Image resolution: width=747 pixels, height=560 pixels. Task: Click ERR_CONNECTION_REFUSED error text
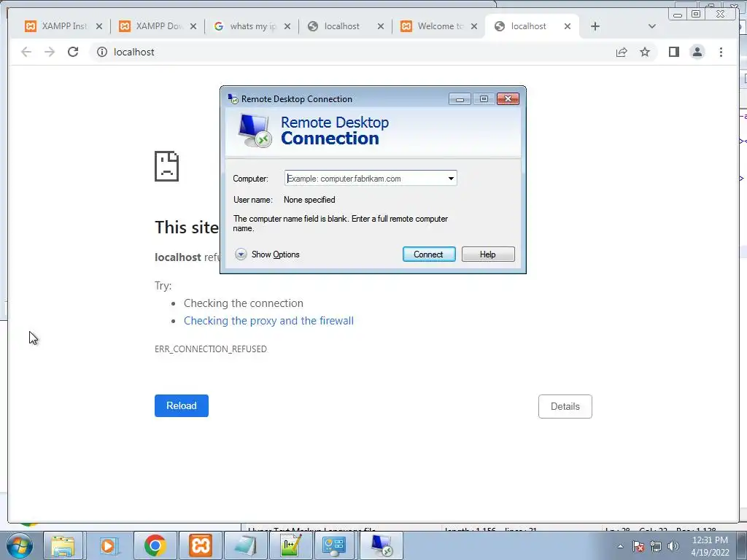(211, 349)
